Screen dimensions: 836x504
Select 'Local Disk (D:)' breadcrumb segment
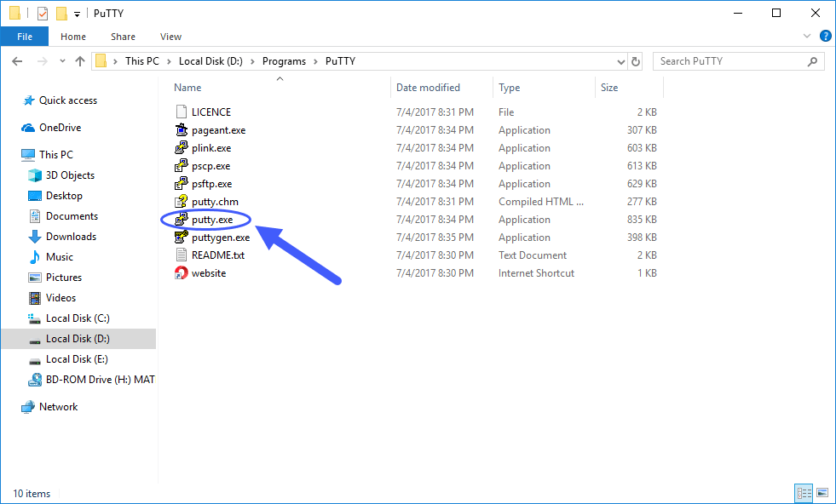[210, 61]
